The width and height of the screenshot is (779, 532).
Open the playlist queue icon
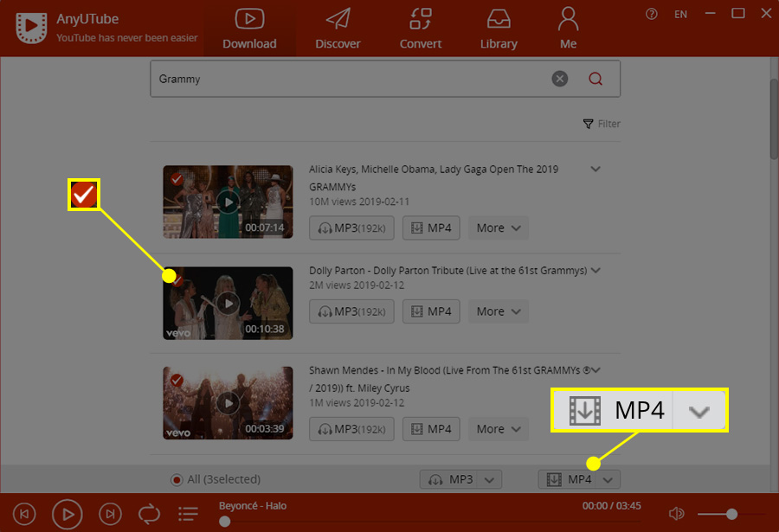point(189,514)
